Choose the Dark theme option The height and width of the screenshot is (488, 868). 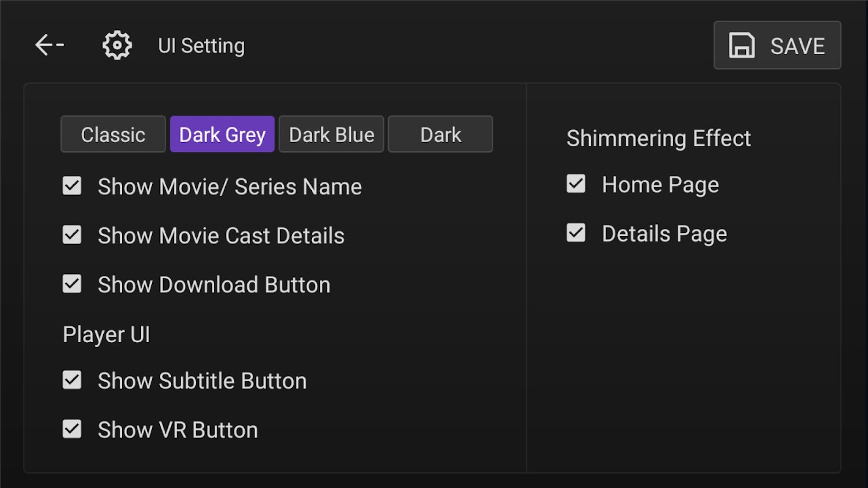(x=440, y=134)
